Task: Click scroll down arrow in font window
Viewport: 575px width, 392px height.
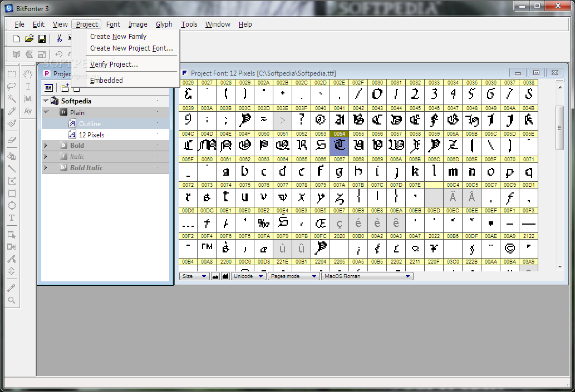Action: (559, 267)
